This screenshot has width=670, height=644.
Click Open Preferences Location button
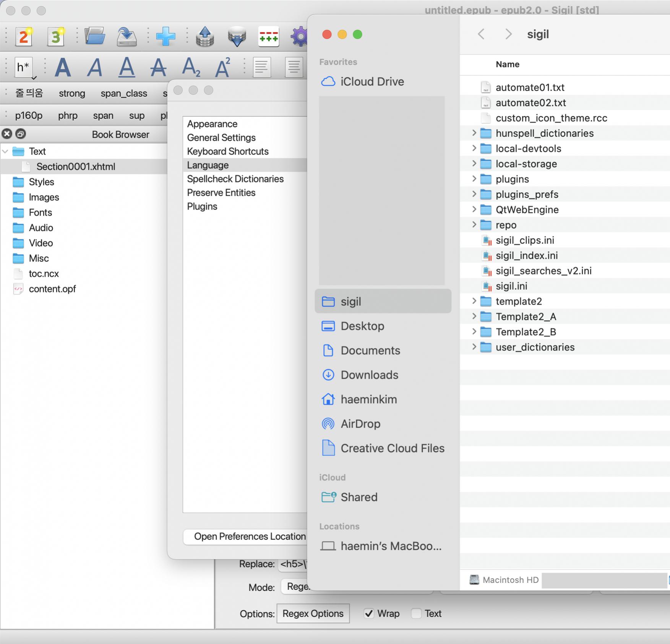[245, 537]
